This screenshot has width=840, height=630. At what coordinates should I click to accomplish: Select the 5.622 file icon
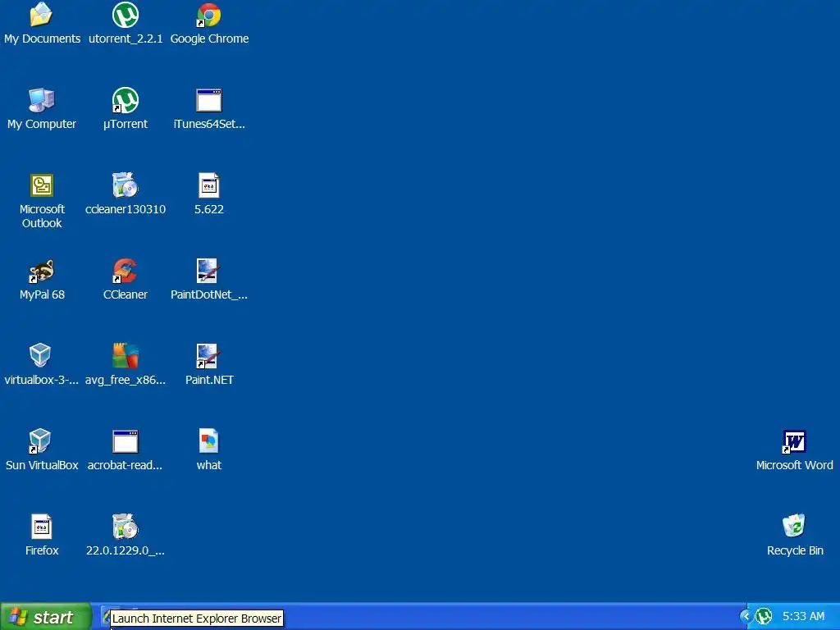pyautogui.click(x=209, y=185)
